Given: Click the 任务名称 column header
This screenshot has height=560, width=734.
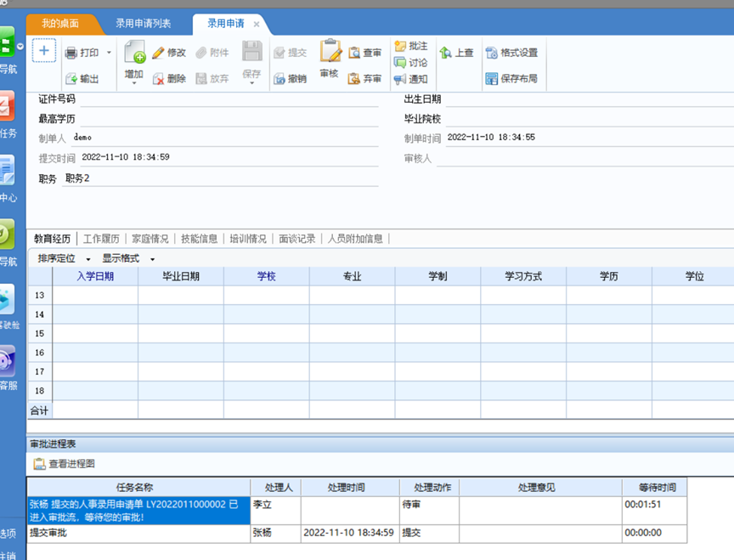Looking at the screenshot, I should [138, 488].
